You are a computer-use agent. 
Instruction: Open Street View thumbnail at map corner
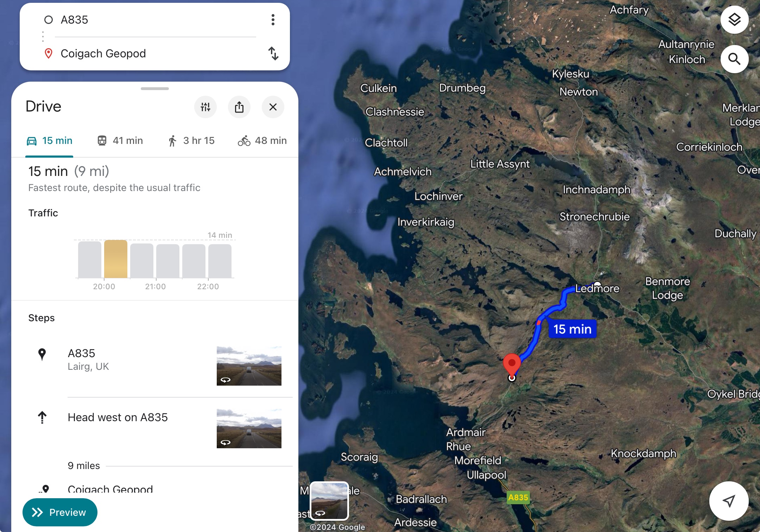click(x=329, y=501)
